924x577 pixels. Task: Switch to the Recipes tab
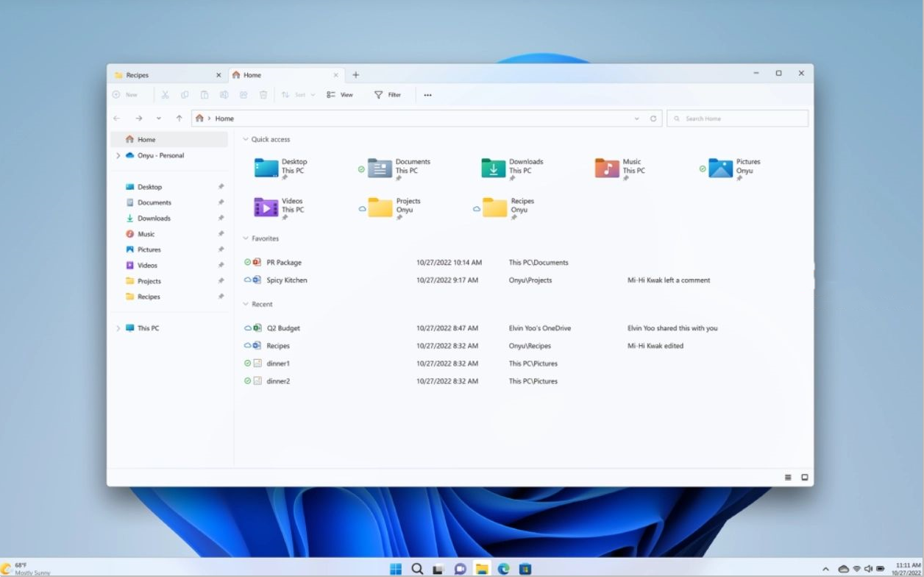(162, 75)
